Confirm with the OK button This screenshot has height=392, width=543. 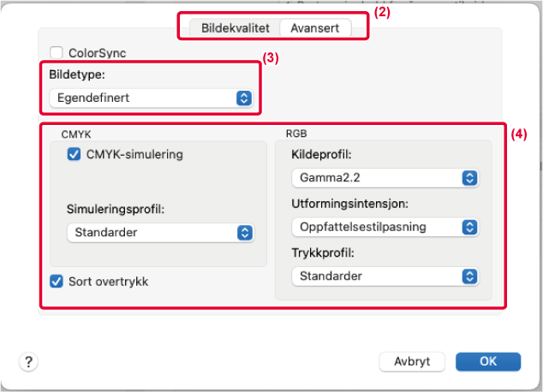pyautogui.click(x=488, y=361)
